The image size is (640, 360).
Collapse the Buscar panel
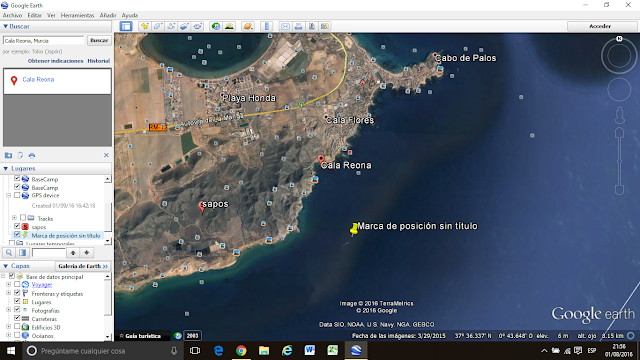coord(6,26)
